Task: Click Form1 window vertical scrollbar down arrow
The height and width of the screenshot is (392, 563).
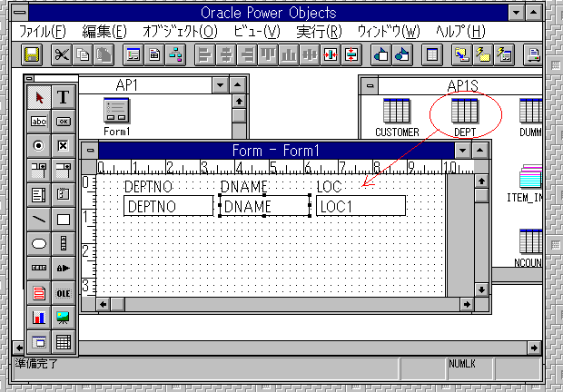Action: pos(482,289)
